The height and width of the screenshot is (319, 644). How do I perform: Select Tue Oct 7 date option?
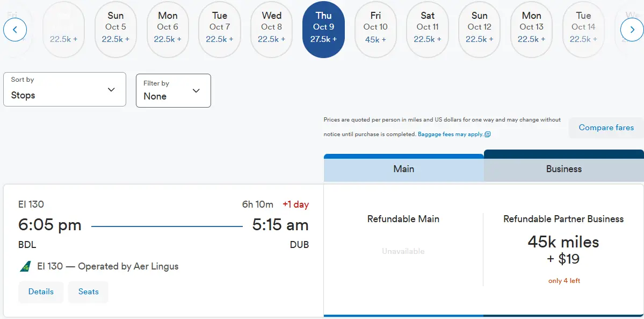coord(220,29)
